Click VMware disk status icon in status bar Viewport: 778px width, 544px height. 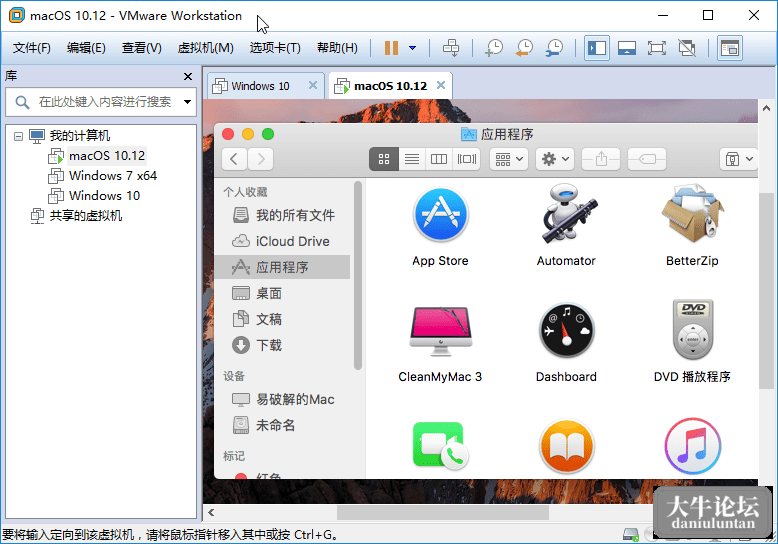[x=631, y=535]
